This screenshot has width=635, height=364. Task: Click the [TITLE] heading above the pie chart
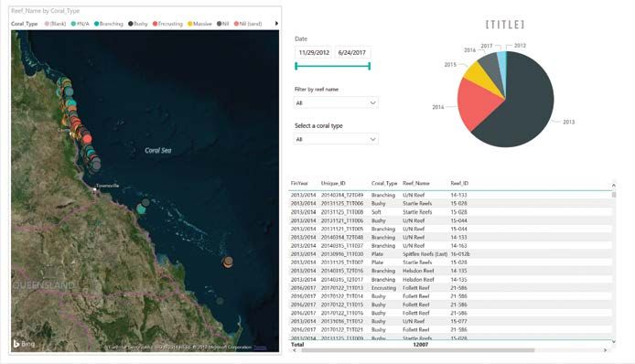[x=505, y=25]
